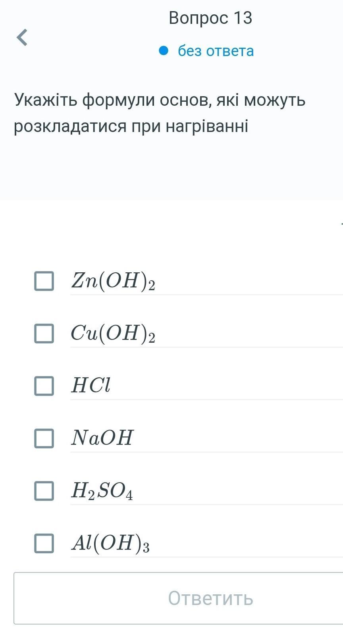Click the HCl formula label

click(91, 385)
